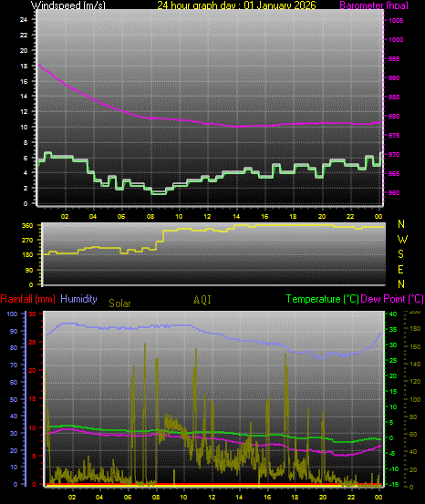This screenshot has width=425, height=504.
Task: Click the Windspeed (m/s) axis title
Action: click(68, 5)
